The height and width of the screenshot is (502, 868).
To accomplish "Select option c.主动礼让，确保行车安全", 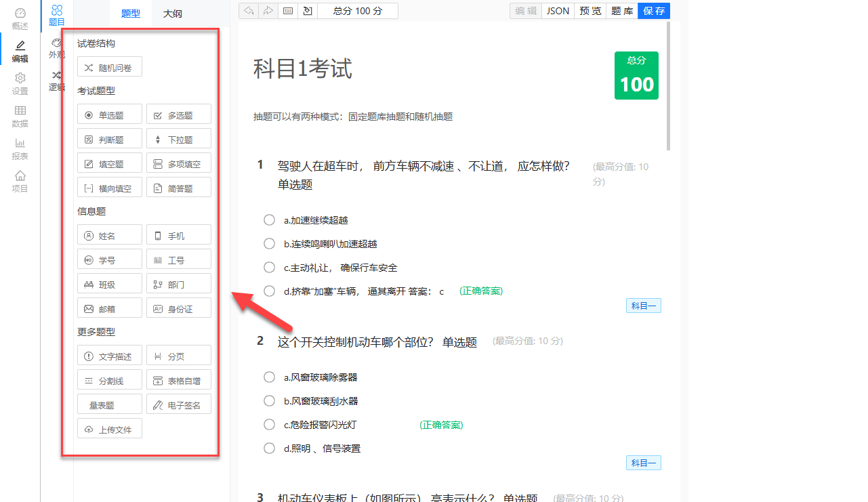I will [x=269, y=267].
